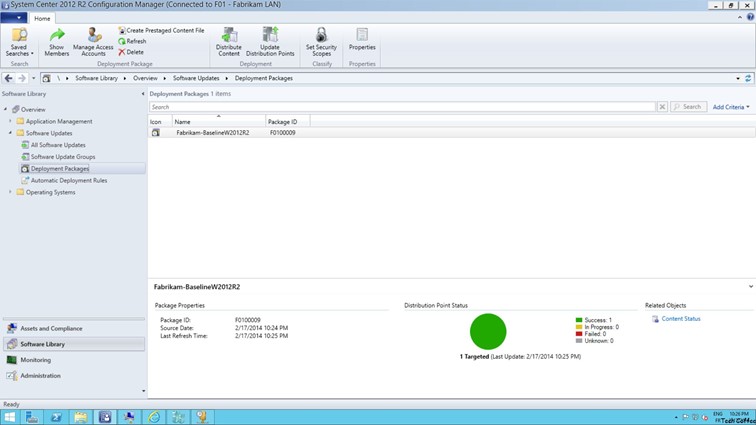The width and height of the screenshot is (756, 425).
Task: Expand the Application Management node
Action: (x=10, y=121)
